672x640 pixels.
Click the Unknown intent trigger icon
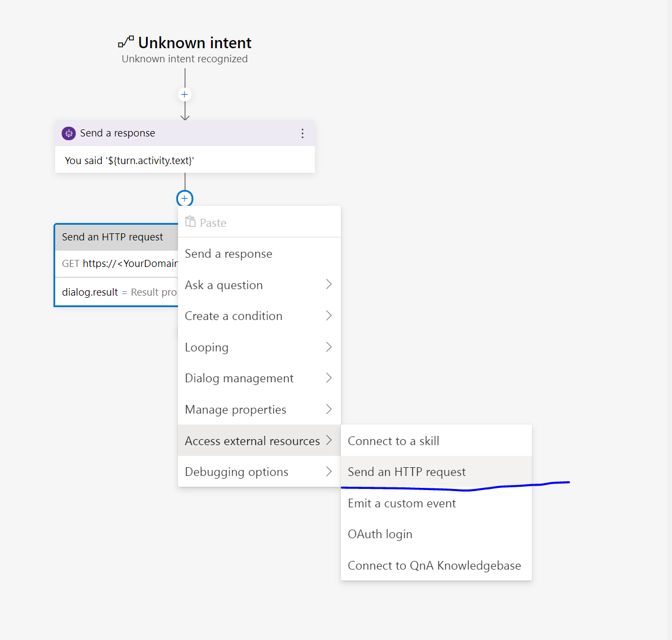click(x=125, y=42)
